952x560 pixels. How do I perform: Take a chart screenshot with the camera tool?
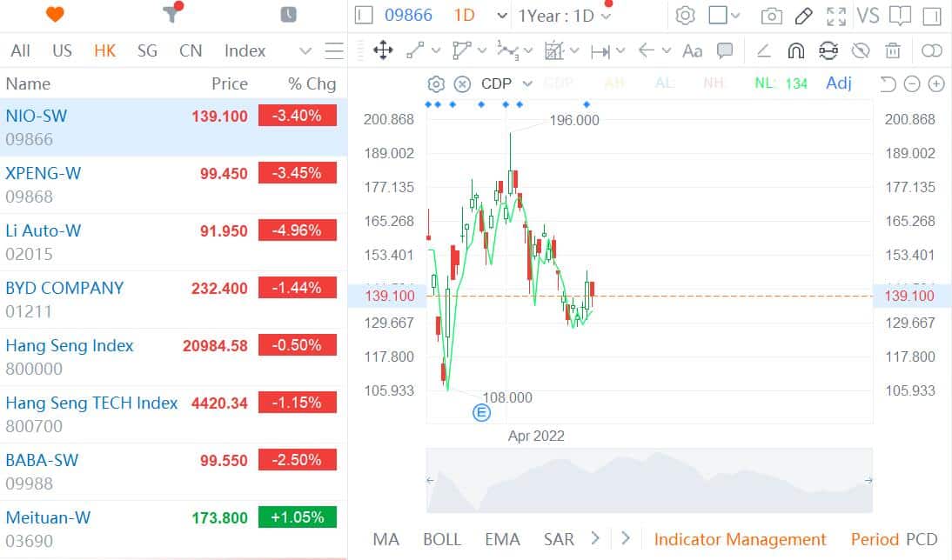(769, 16)
